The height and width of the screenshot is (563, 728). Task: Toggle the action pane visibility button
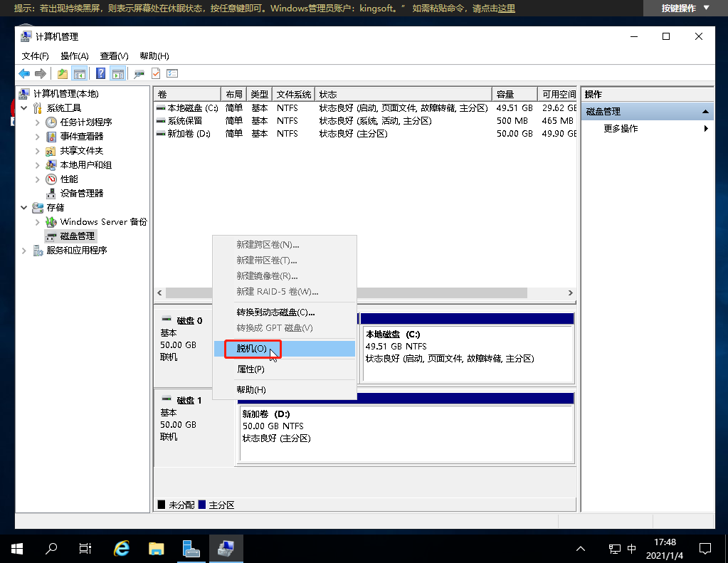click(117, 73)
